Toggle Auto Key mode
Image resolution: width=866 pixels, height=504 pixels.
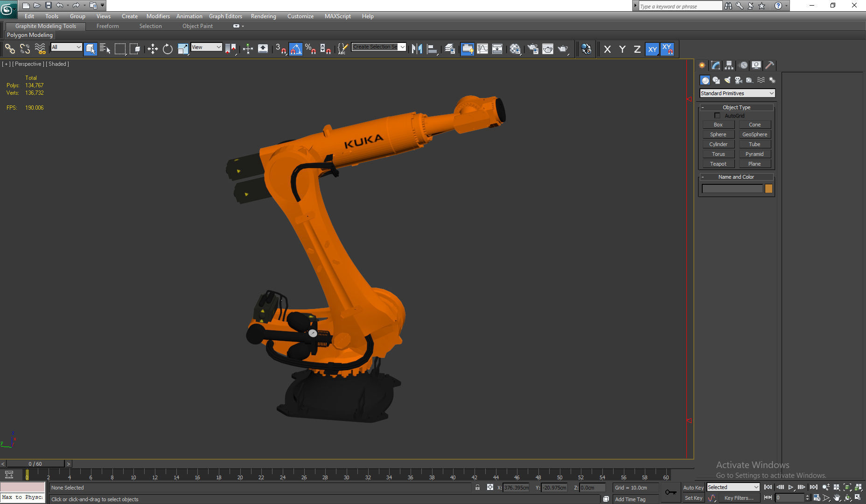coord(693,488)
